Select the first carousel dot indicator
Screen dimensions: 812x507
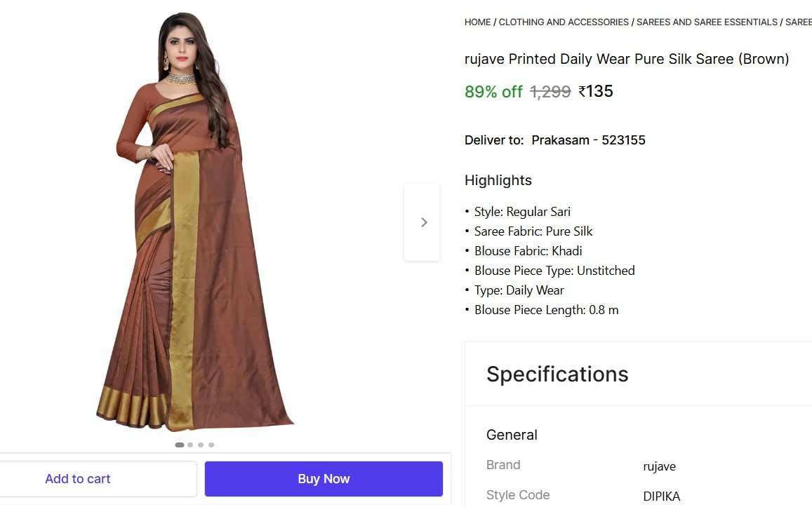coord(180,445)
